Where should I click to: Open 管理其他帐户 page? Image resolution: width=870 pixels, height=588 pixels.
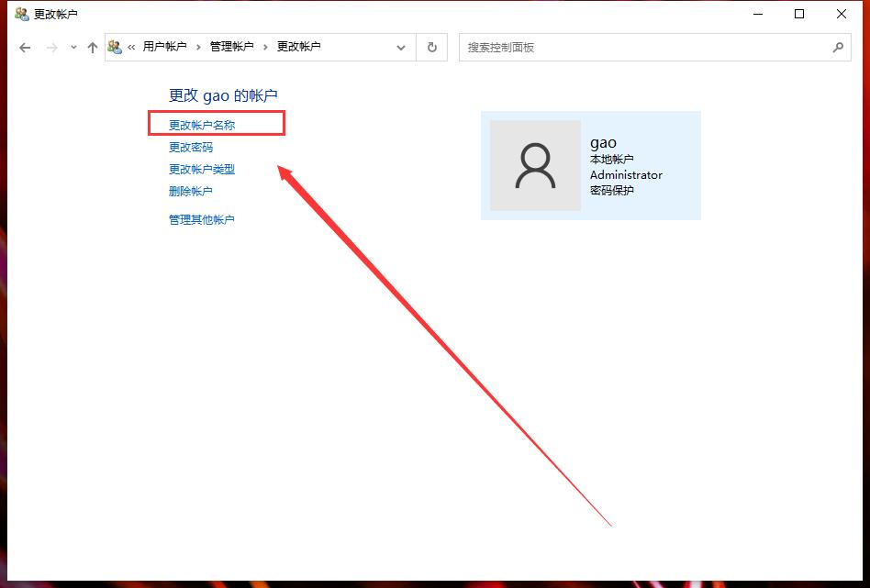[x=201, y=219]
